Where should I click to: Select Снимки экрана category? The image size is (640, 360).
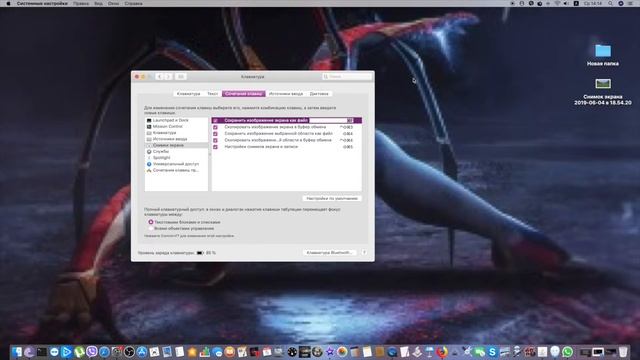[176, 145]
